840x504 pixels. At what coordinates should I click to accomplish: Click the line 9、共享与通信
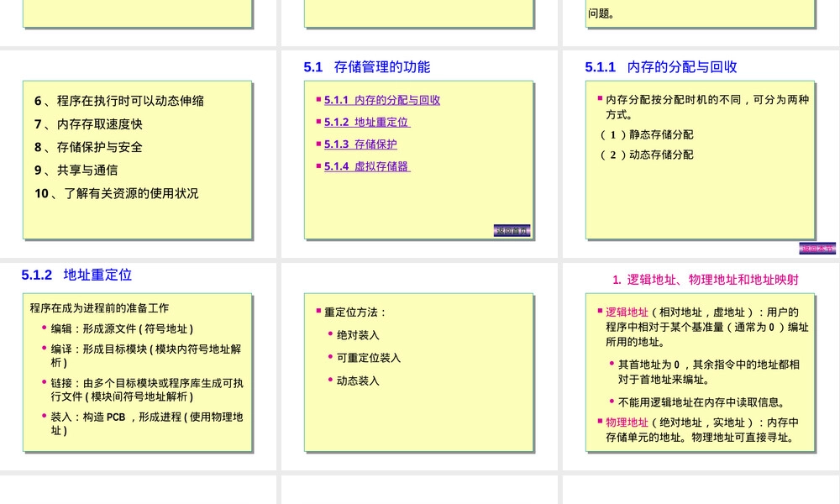point(76,171)
